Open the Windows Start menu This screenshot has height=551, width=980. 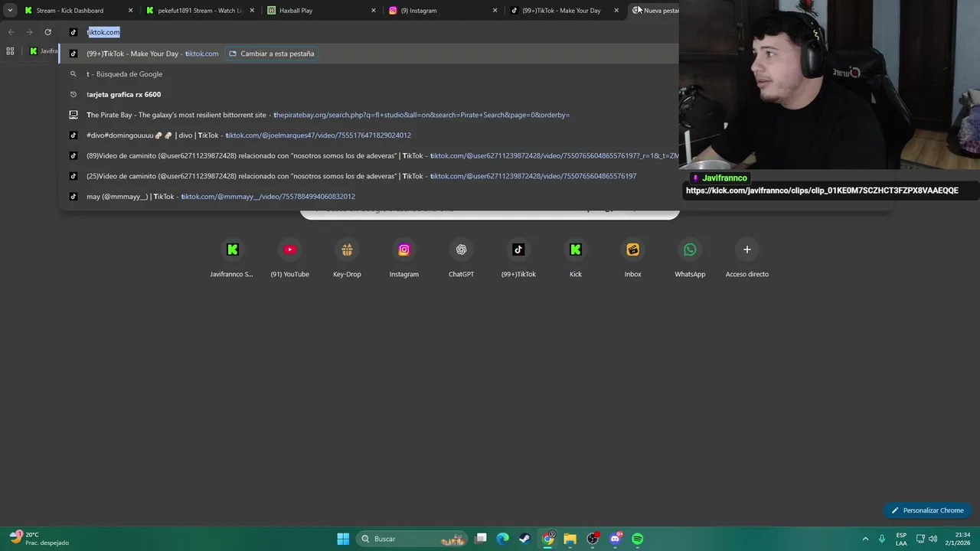pos(343,539)
